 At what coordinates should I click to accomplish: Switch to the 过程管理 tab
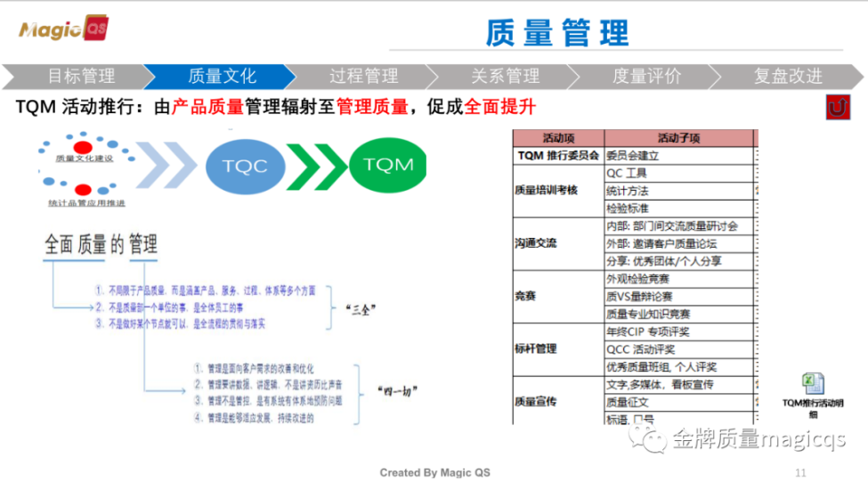(x=364, y=76)
